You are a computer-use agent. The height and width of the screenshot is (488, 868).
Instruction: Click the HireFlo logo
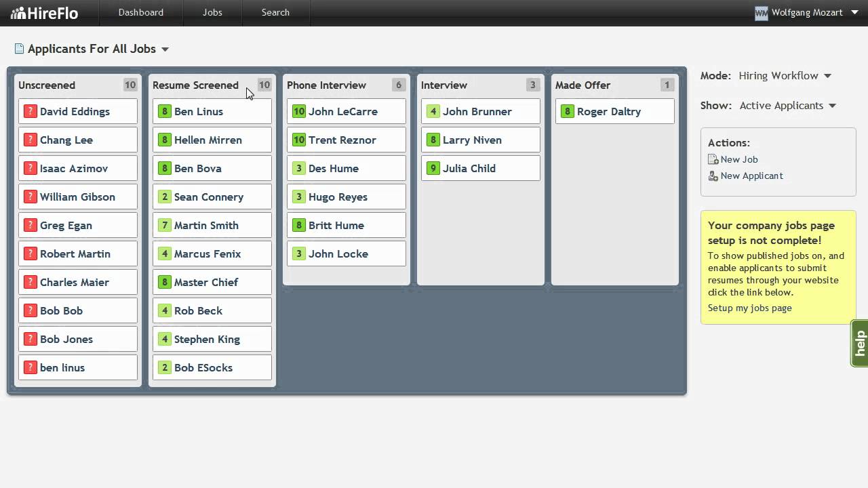pos(44,13)
